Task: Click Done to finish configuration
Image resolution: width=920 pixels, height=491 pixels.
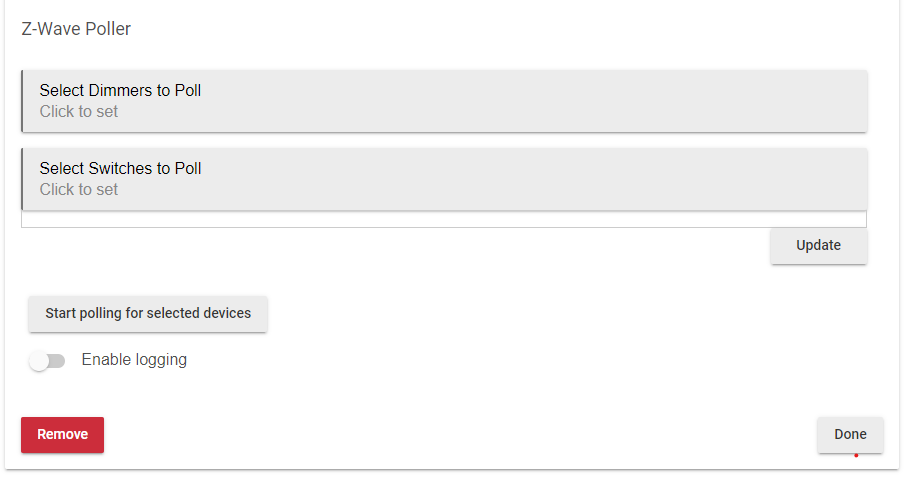Action: coord(850,435)
